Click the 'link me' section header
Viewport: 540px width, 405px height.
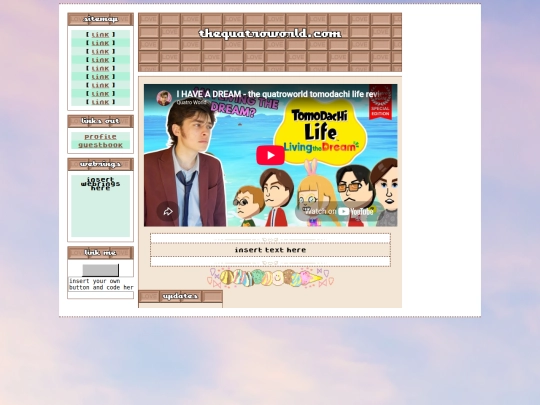100,253
